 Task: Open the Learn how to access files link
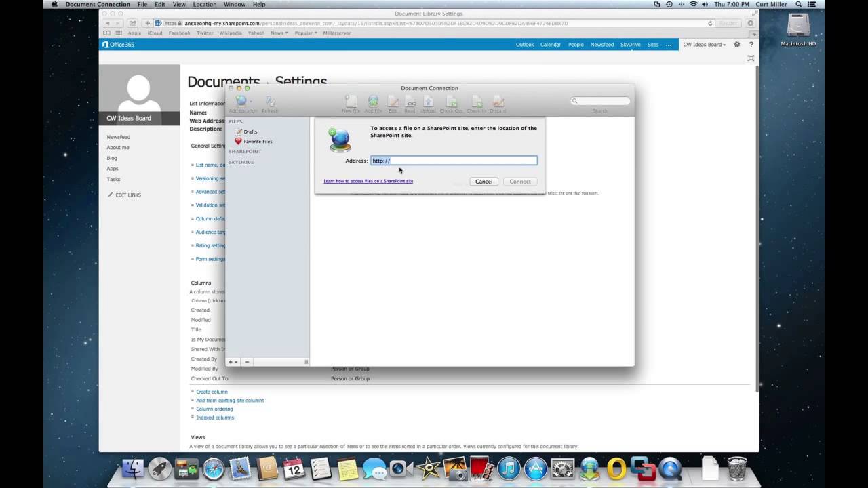point(368,181)
